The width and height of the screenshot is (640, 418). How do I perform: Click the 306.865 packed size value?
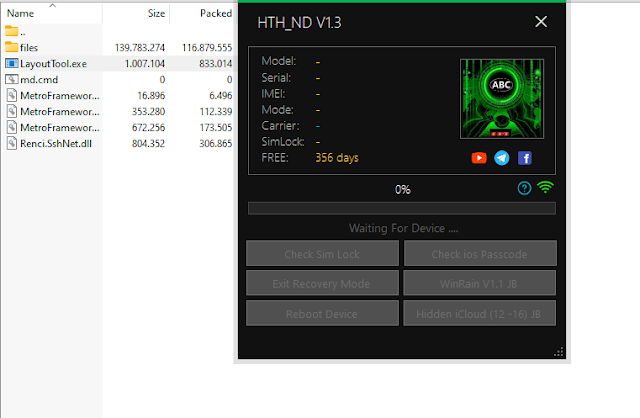(216, 144)
